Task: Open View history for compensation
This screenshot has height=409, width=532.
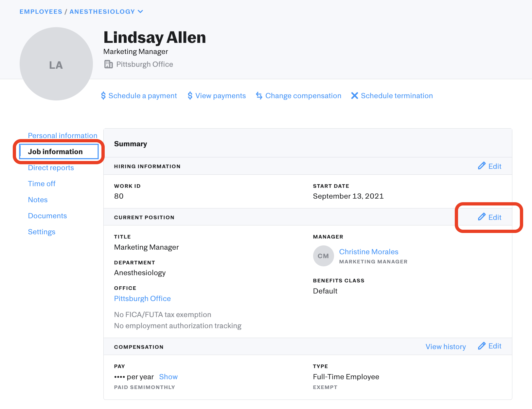Action: pyautogui.click(x=446, y=347)
